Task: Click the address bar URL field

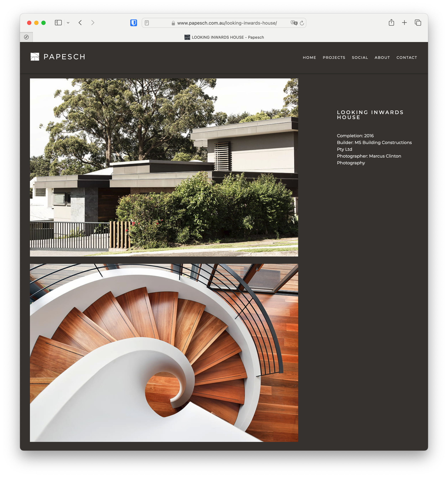Action: (224, 23)
